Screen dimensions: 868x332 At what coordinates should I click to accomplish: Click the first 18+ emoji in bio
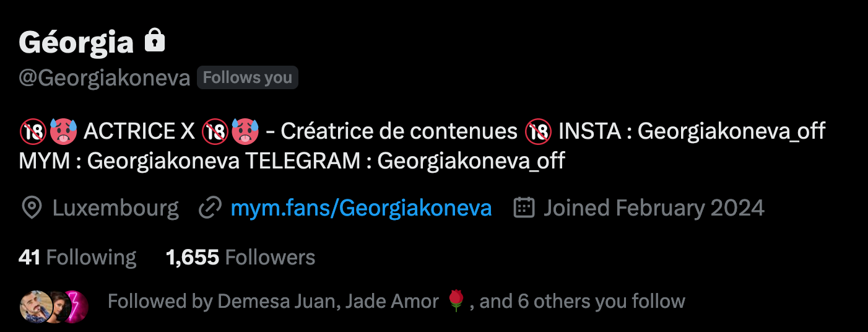[30, 132]
